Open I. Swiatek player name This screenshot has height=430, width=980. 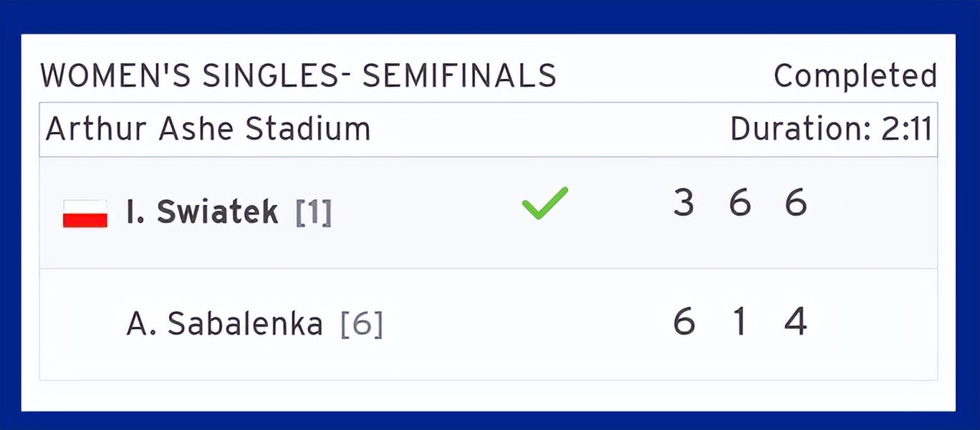click(x=202, y=212)
